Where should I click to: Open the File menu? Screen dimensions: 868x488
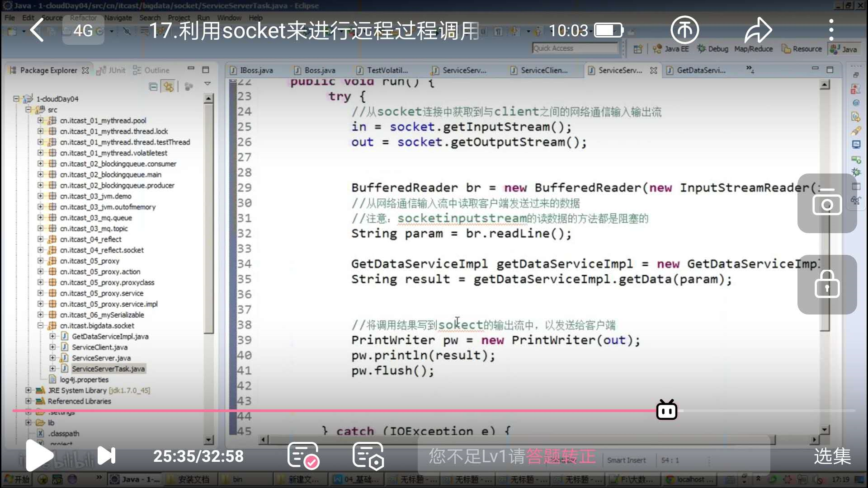(x=9, y=18)
